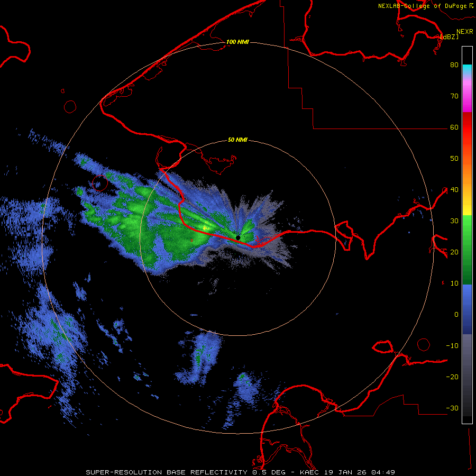476x476 pixels.
Task: Click SUPER-RESOLUTION BASE REFLECTIVITY caption text
Action: click(167, 472)
